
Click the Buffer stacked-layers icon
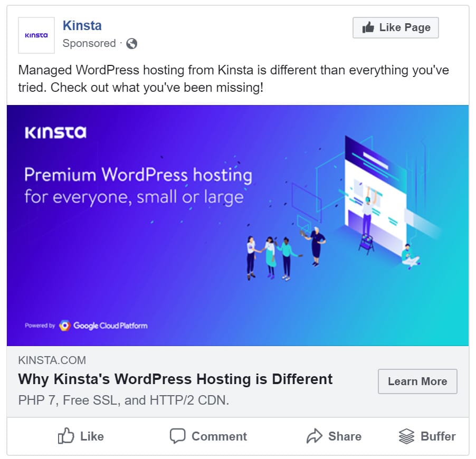(406, 436)
